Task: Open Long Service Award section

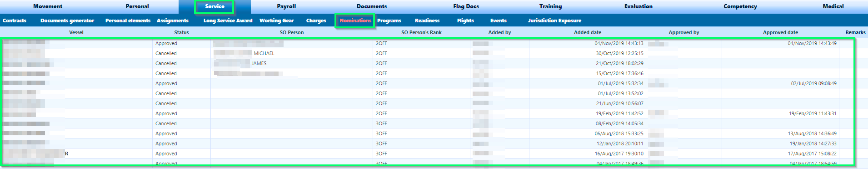Action: click(x=228, y=20)
